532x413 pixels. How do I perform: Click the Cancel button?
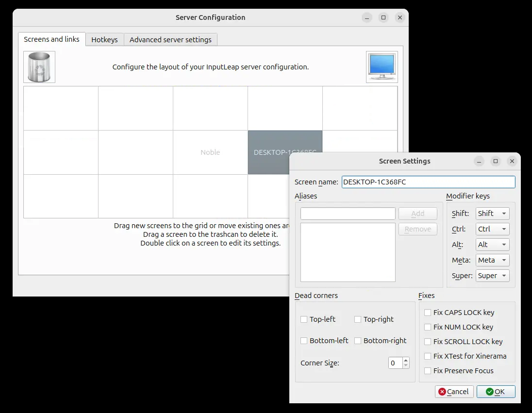coord(453,392)
